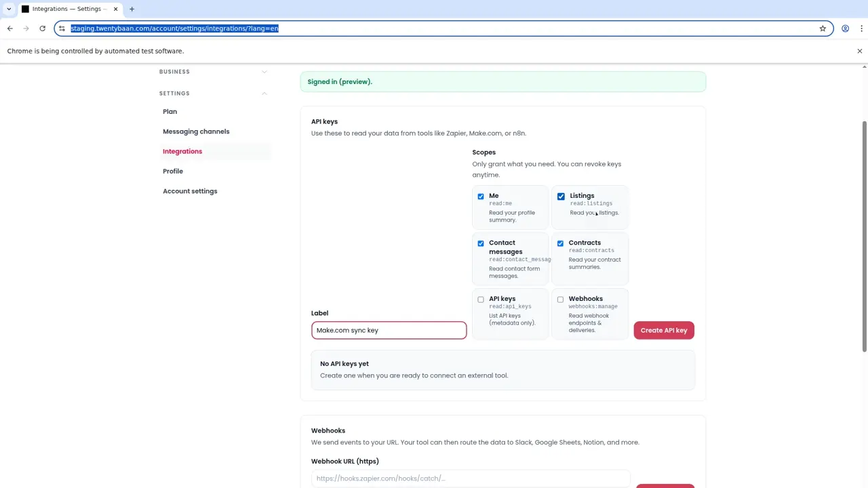Disable the Contracts scope
Viewport: 868px width, 488px height.
click(x=560, y=243)
